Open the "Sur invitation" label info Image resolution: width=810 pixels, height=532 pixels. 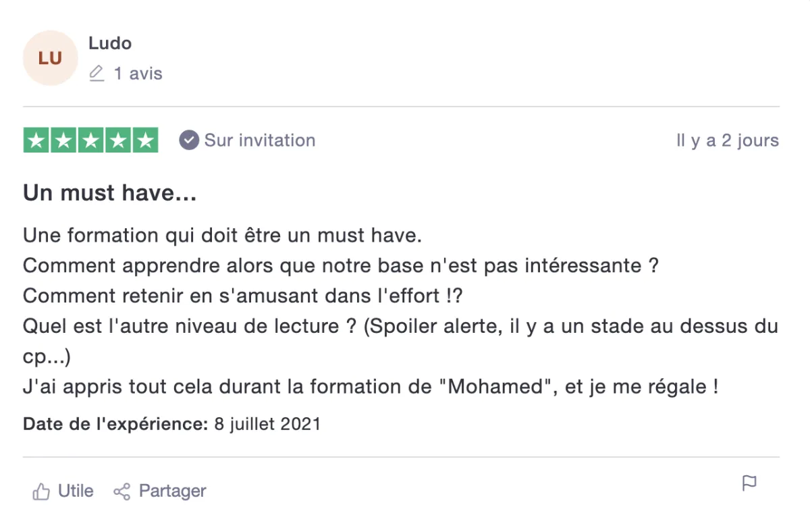coord(260,140)
